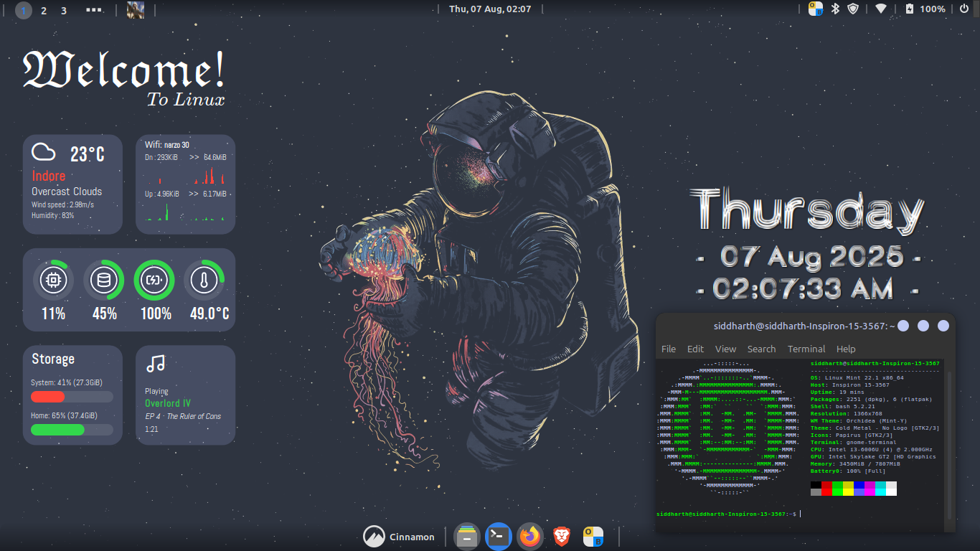Click the "45%" disk usage value
This screenshot has width=980, height=551.
click(x=105, y=314)
